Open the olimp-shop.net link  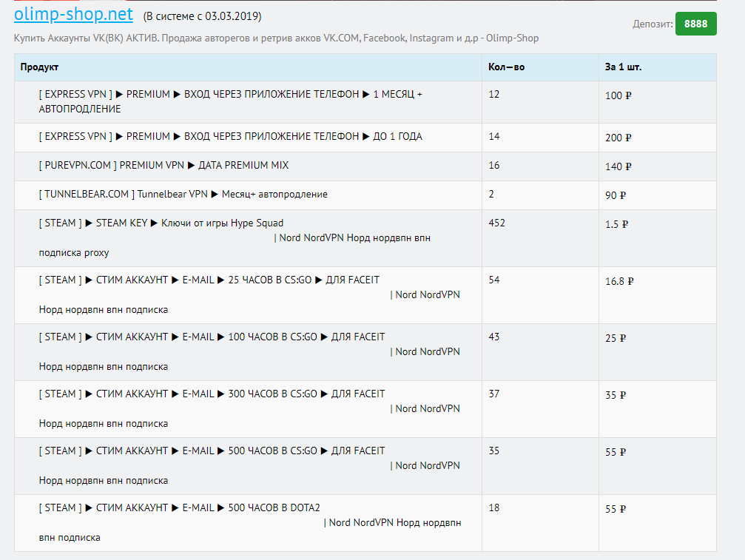[x=73, y=14]
